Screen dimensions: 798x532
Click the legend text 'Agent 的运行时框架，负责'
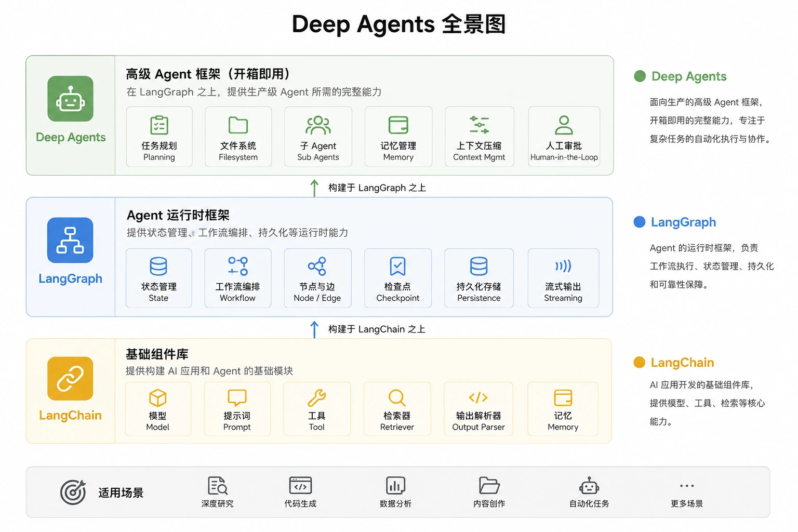coord(704,248)
